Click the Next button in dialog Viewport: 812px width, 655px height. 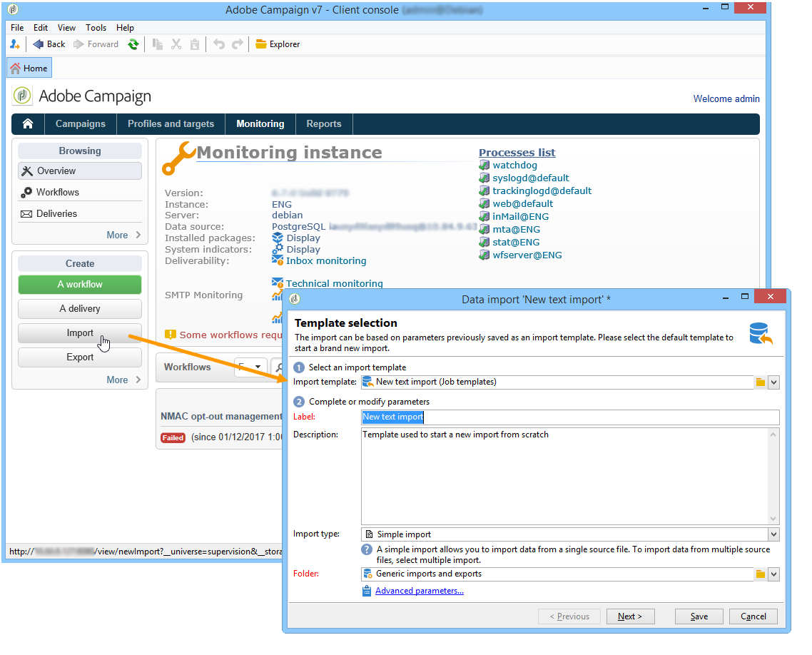click(x=630, y=616)
